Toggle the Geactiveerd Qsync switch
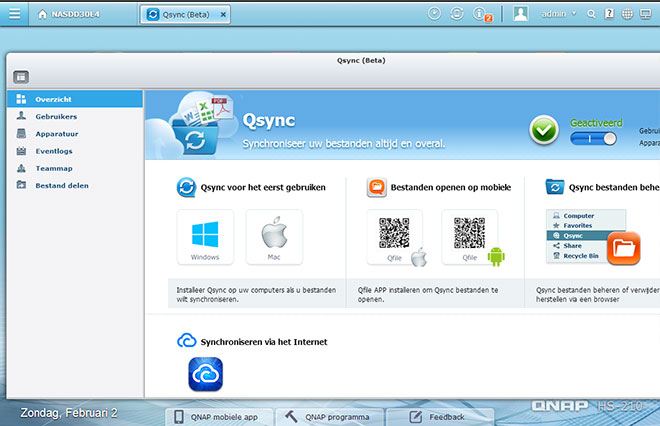Viewport: 660px width, 426px height. click(593, 138)
